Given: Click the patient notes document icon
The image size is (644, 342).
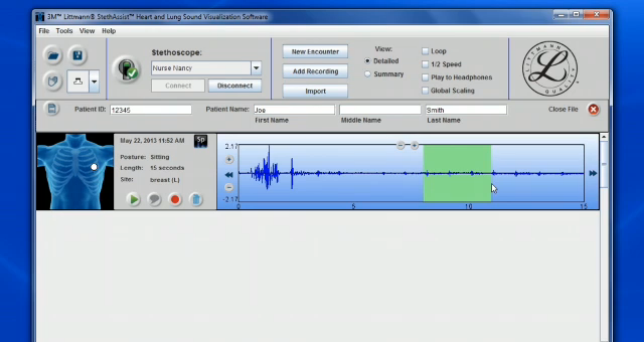Looking at the screenshot, I should (x=52, y=109).
